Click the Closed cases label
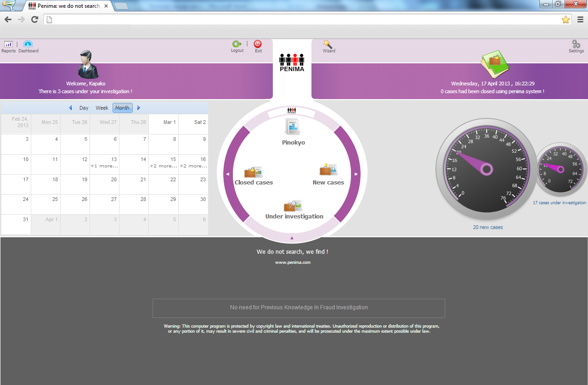 254,183
